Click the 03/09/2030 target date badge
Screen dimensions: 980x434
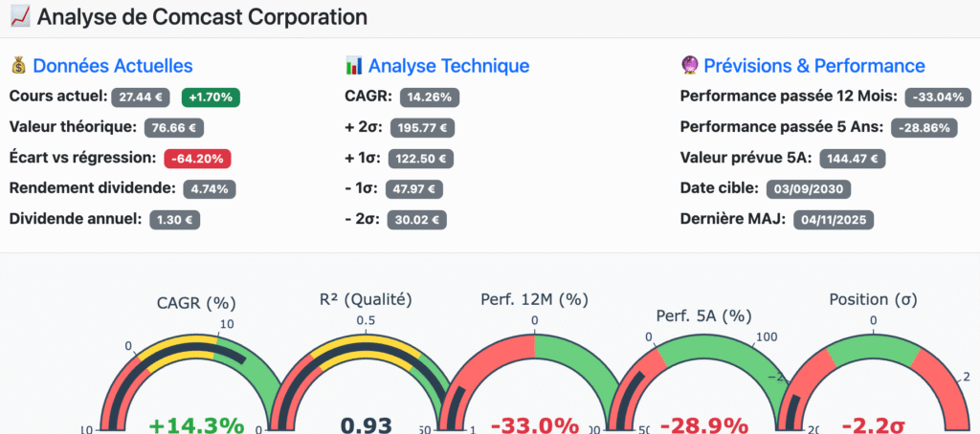[809, 188]
